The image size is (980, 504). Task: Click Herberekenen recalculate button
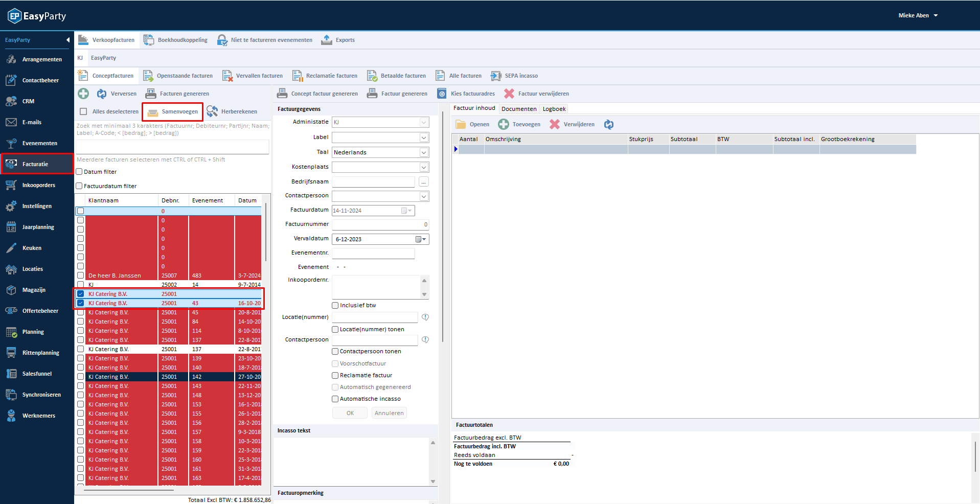232,111
